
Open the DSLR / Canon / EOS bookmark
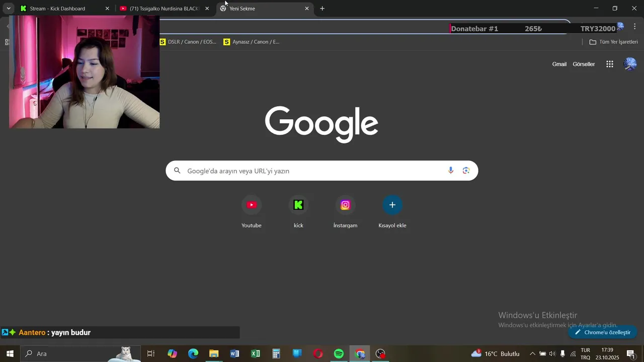click(x=188, y=42)
